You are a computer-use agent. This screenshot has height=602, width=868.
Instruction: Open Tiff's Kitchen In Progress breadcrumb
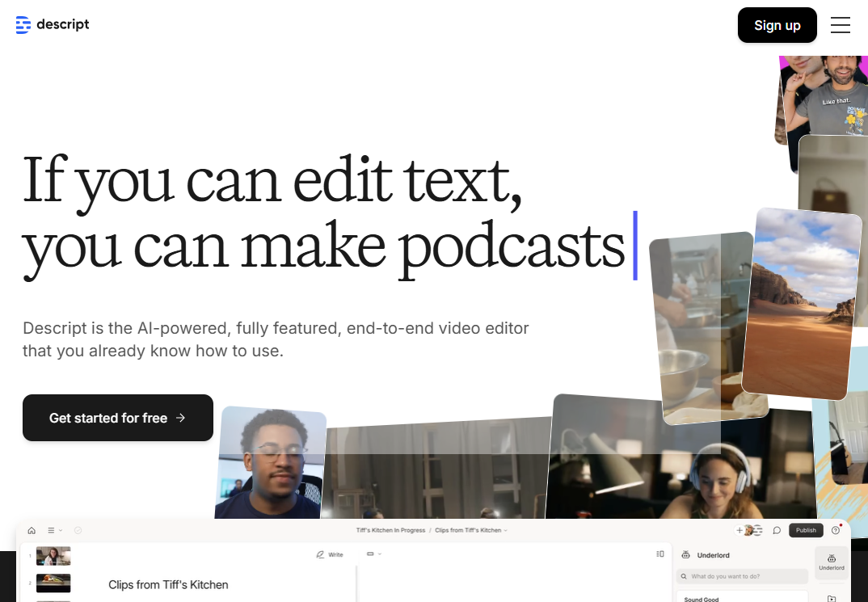pos(391,531)
